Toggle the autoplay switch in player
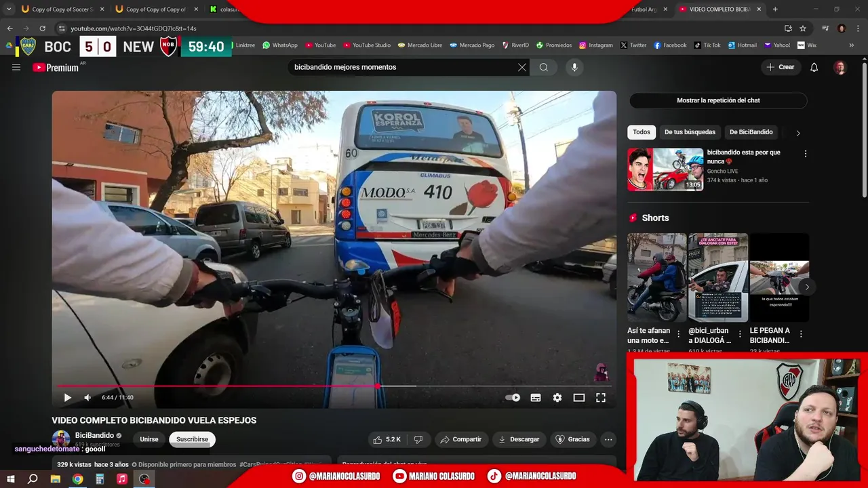 pos(513,398)
